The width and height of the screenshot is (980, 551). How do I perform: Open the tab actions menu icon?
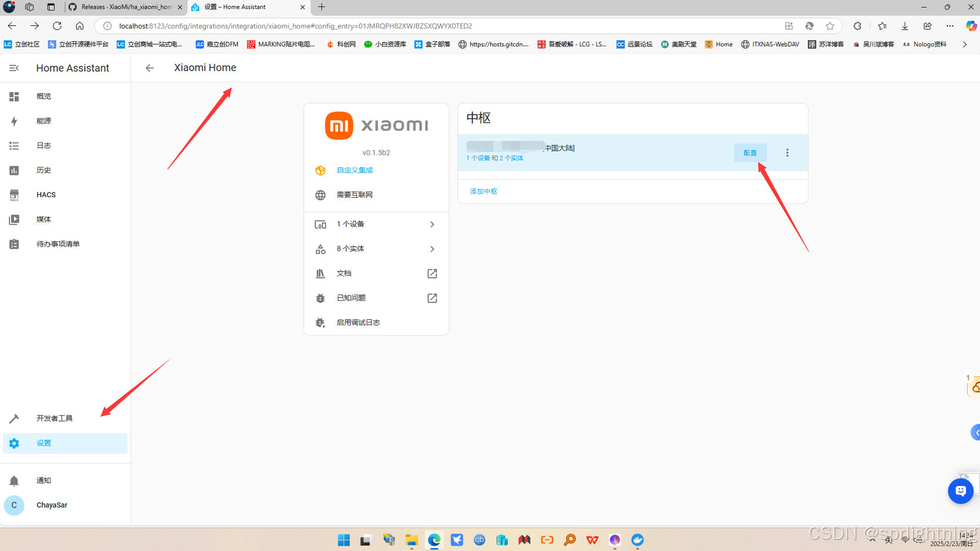pyautogui.click(x=51, y=7)
